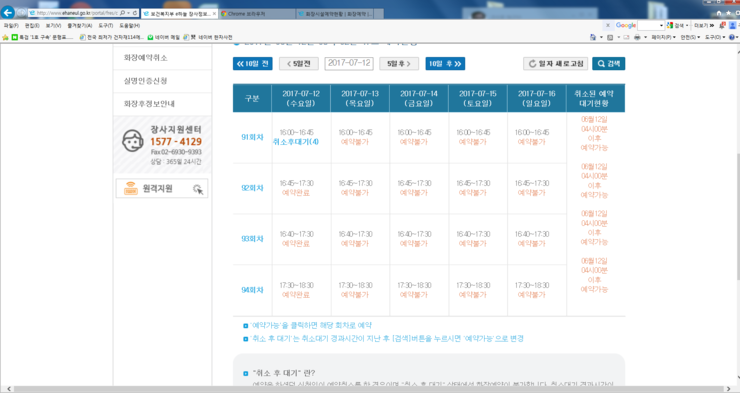Click the printer icon in command bar

(637, 37)
